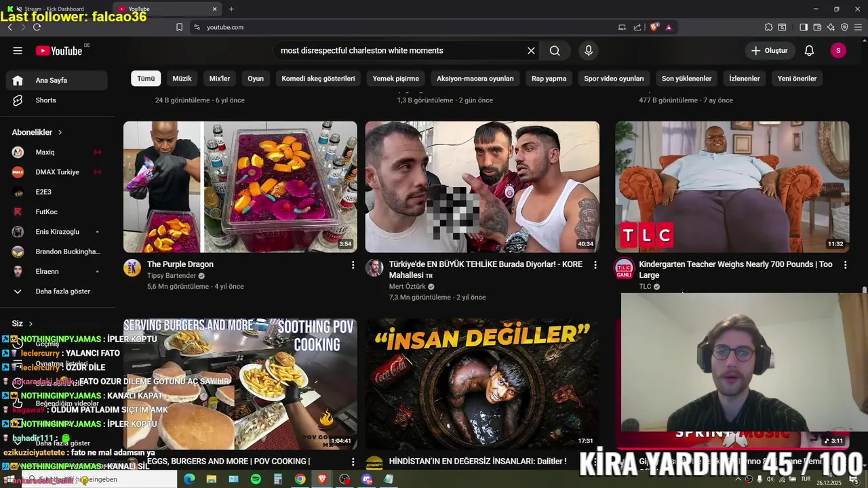Start voice search with microphone

pos(589,51)
